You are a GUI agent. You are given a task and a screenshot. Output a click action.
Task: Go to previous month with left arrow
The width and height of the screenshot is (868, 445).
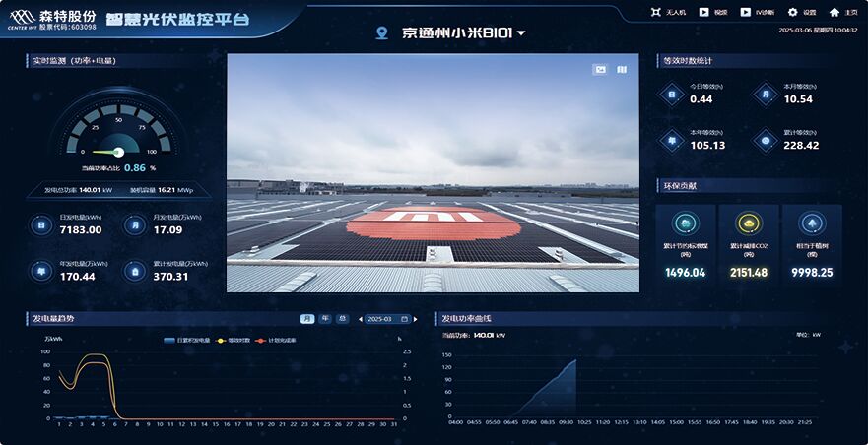coord(360,319)
